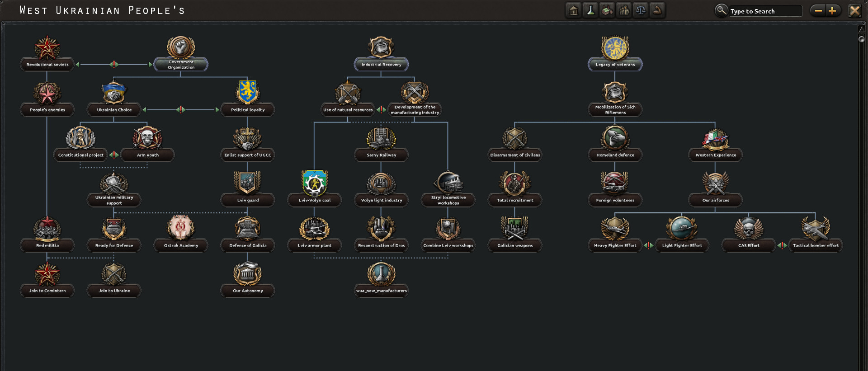Zoom out with the minus button
868x371 pixels.
[x=818, y=10]
